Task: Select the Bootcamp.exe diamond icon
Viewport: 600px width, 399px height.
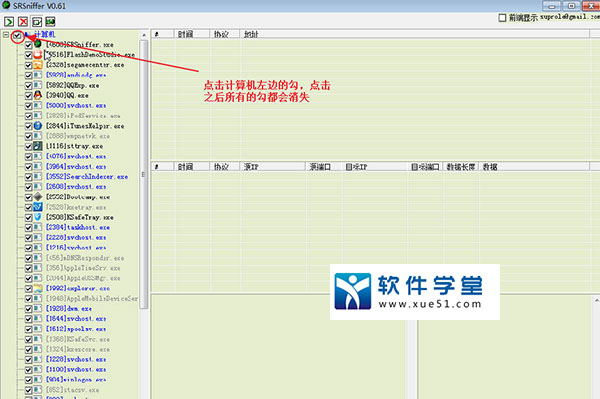Action: (x=38, y=197)
